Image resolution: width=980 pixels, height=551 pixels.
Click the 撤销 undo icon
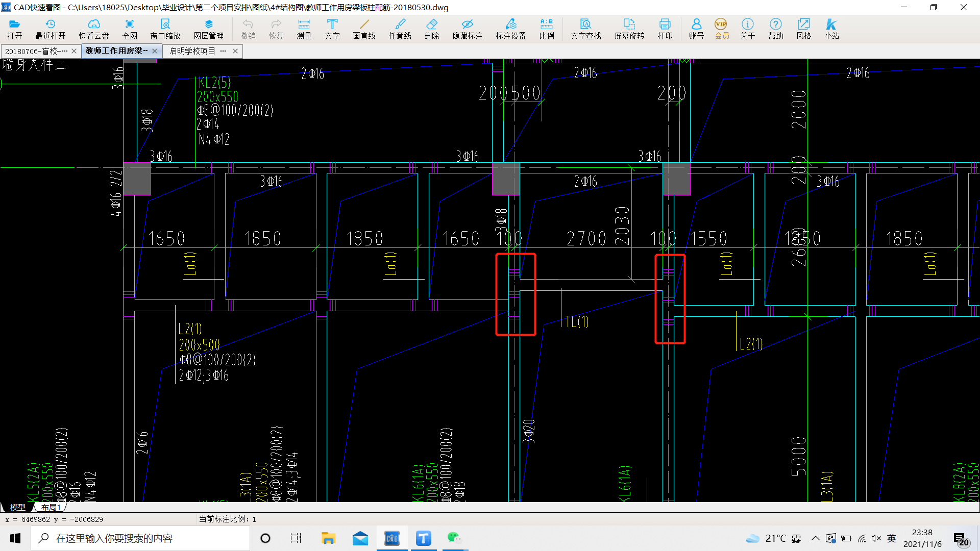[248, 29]
